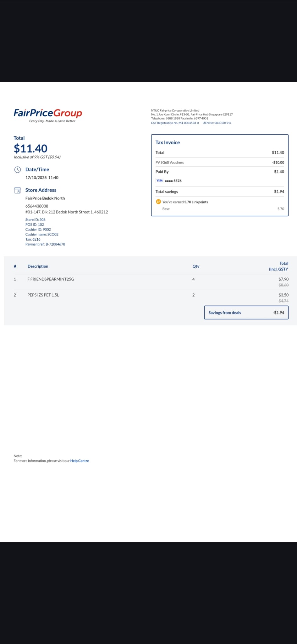Click Cashier ID: 9002
The image size is (297, 644).
38,230
